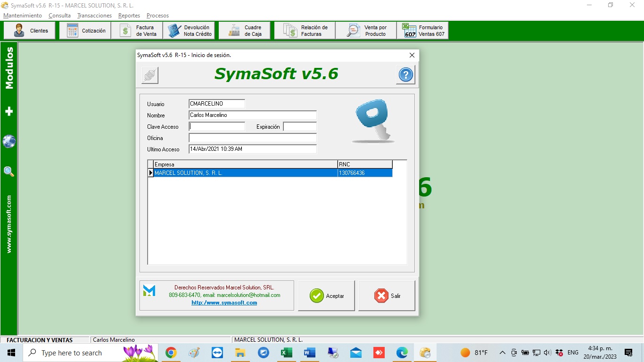Open Cuadre de Caja tool
The width and height of the screenshot is (644, 362).
pos(244,31)
